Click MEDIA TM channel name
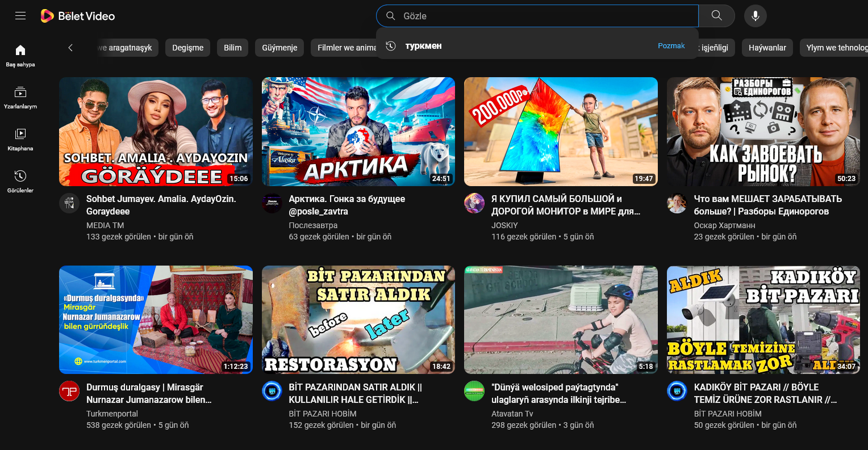This screenshot has width=868, height=450. click(105, 225)
